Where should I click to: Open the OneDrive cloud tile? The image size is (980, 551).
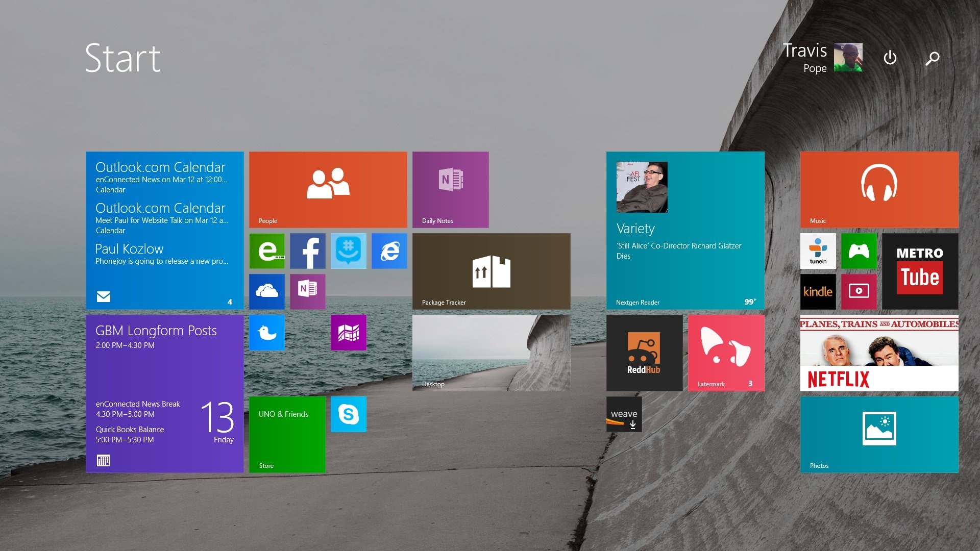(266, 291)
